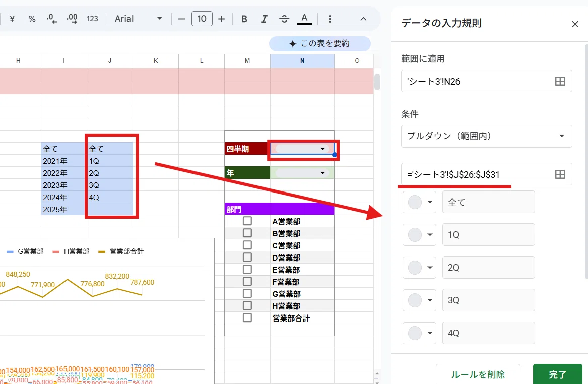The width and height of the screenshot is (588, 384).
Task: Select range icon for the dropdown source field
Action: coord(560,174)
